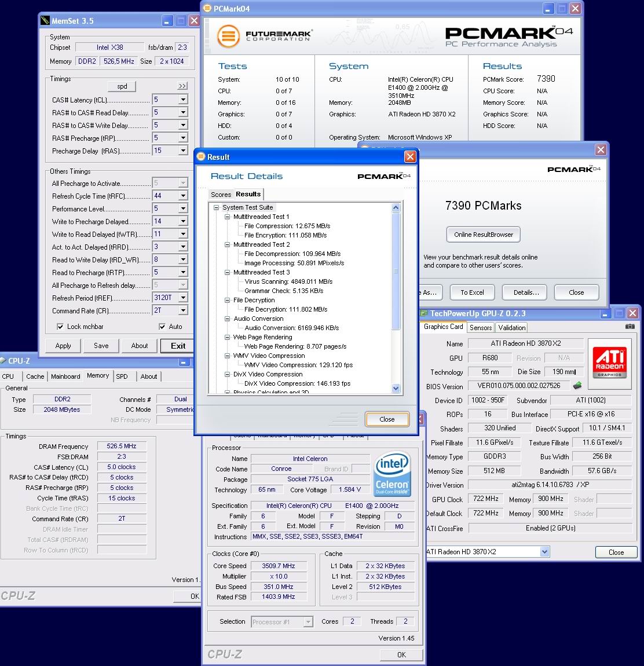This screenshot has height=666, width=644.
Task: Click the BIOS Version field in GPU-Z
Action: pyautogui.click(x=519, y=386)
